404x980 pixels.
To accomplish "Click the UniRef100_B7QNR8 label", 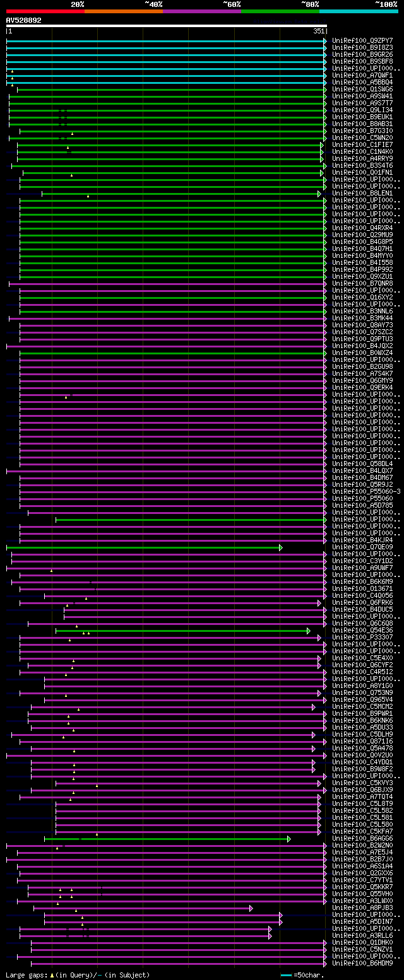I will point(362,283).
